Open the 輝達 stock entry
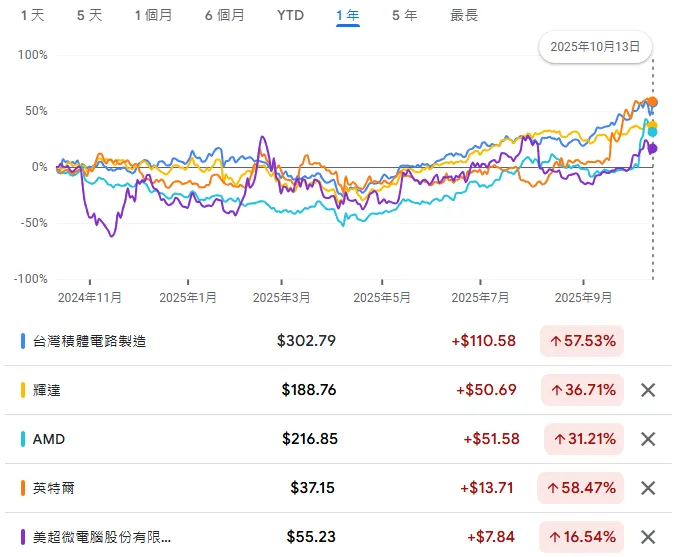This screenshot has height=557, width=681. pos(46,390)
